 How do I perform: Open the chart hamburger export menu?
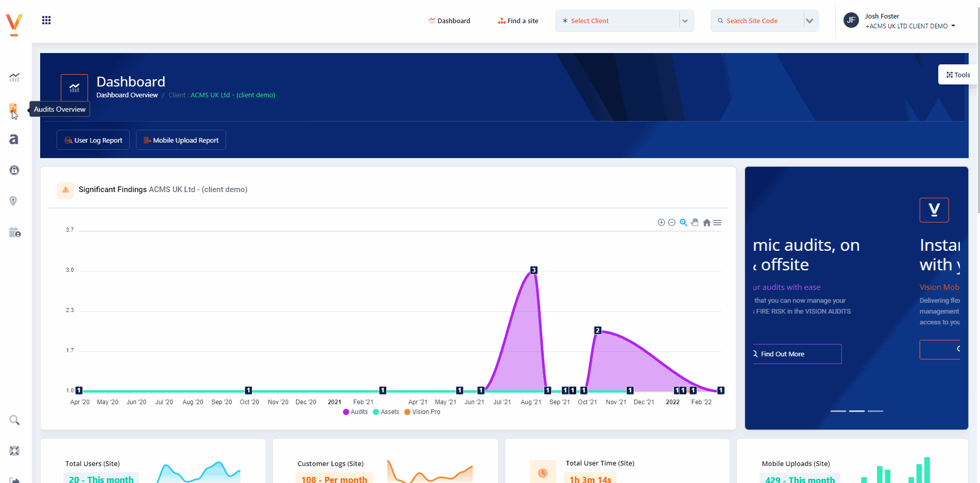[x=717, y=222]
